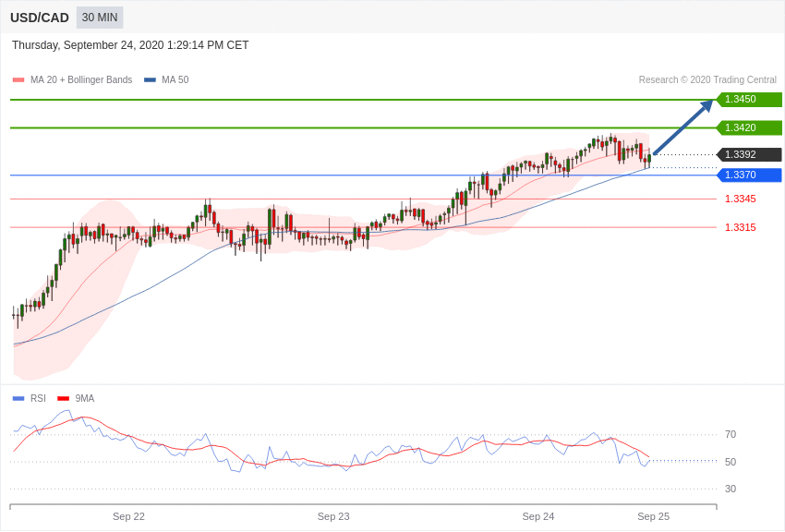Click the 30 MIN timeframe badge
Screen dimensions: 785x532
click(100, 18)
